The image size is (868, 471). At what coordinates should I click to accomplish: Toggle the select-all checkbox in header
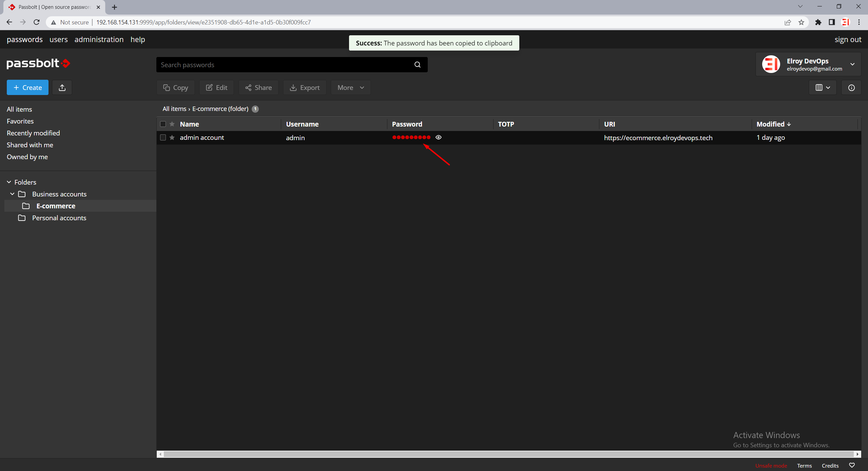tap(163, 124)
